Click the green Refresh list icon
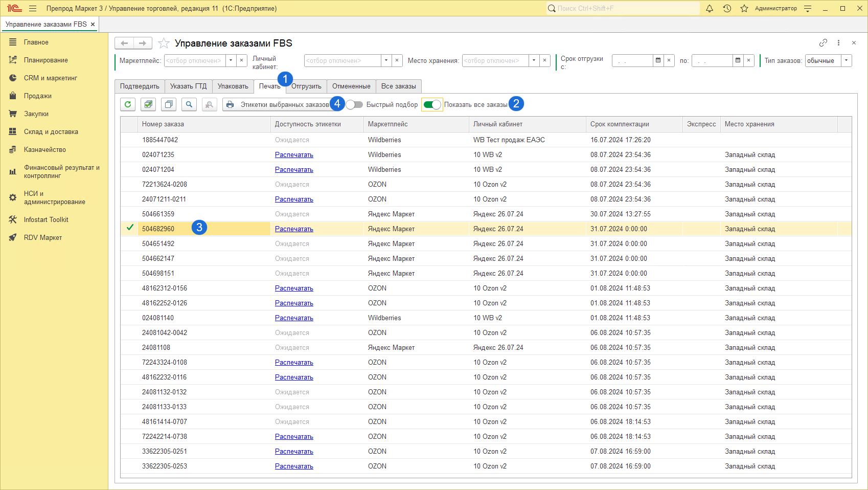 tap(128, 104)
